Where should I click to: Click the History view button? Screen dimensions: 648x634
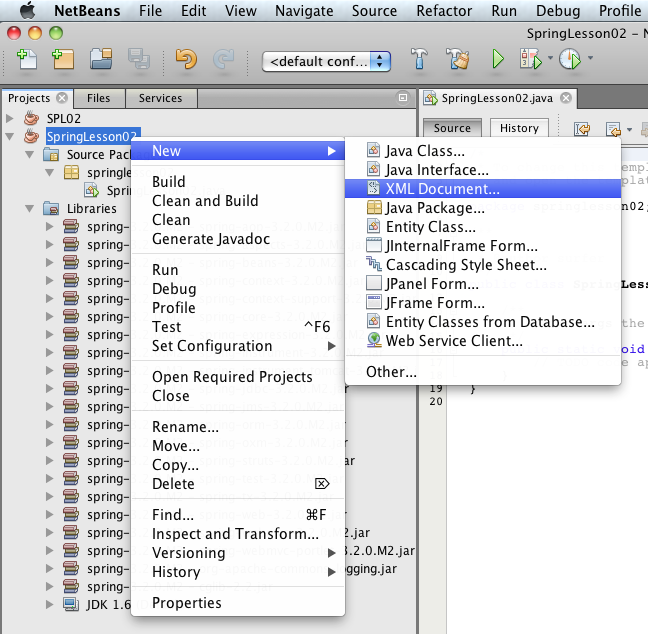pos(519,128)
